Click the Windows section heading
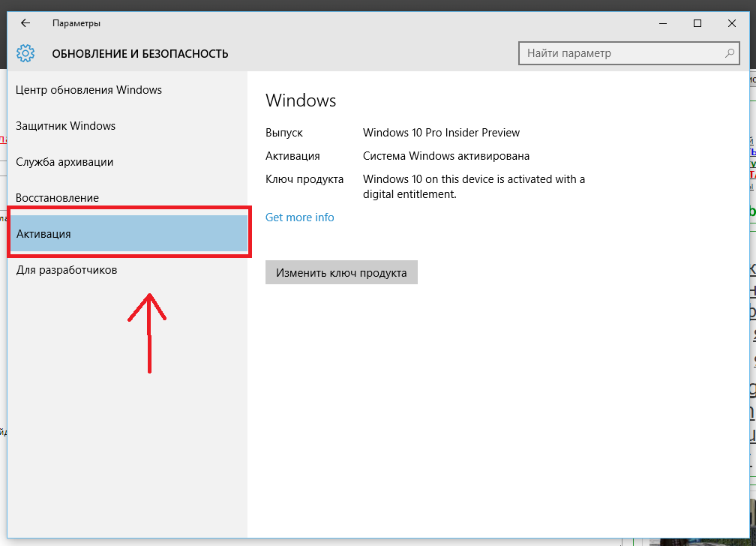Screen dimensions: 756x546 click(301, 100)
